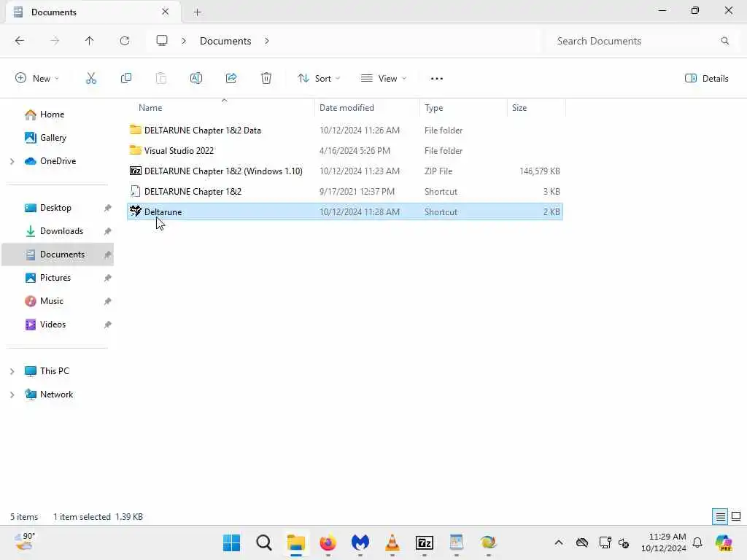Open the New item dropdown

tap(37, 79)
